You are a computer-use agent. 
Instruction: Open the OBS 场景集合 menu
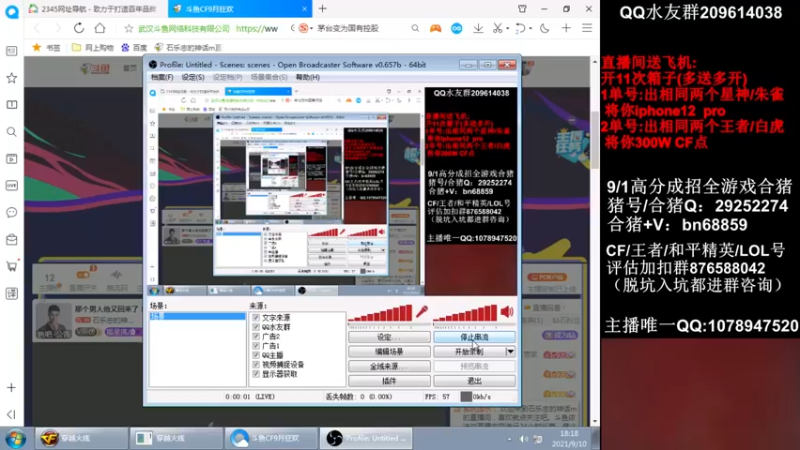click(269, 77)
